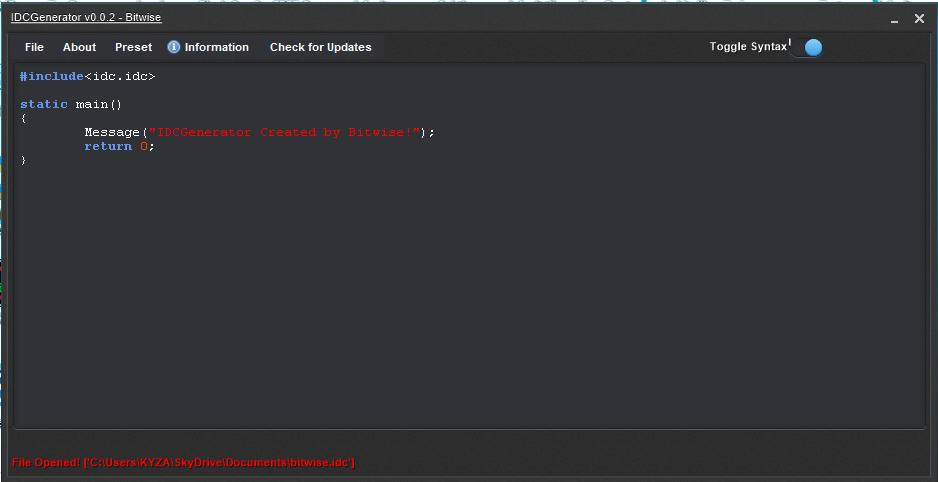Click the return 0; line
This screenshot has height=482, width=938.
(119, 147)
